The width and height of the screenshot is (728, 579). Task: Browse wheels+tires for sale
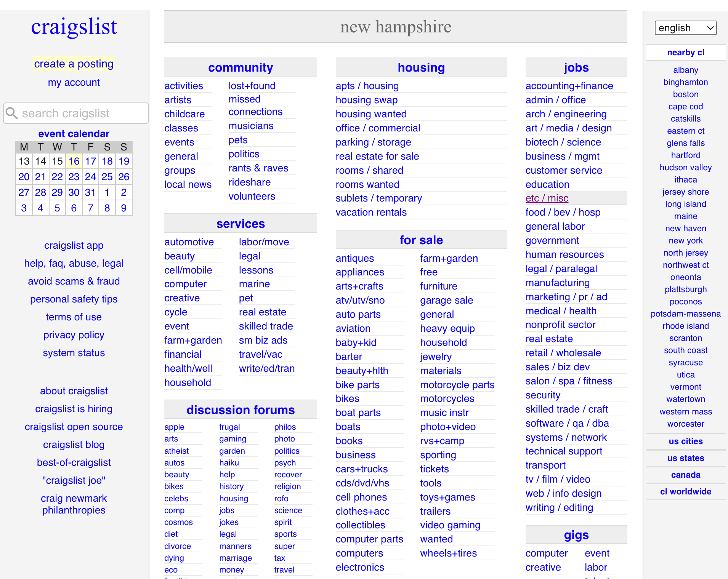coord(448,553)
